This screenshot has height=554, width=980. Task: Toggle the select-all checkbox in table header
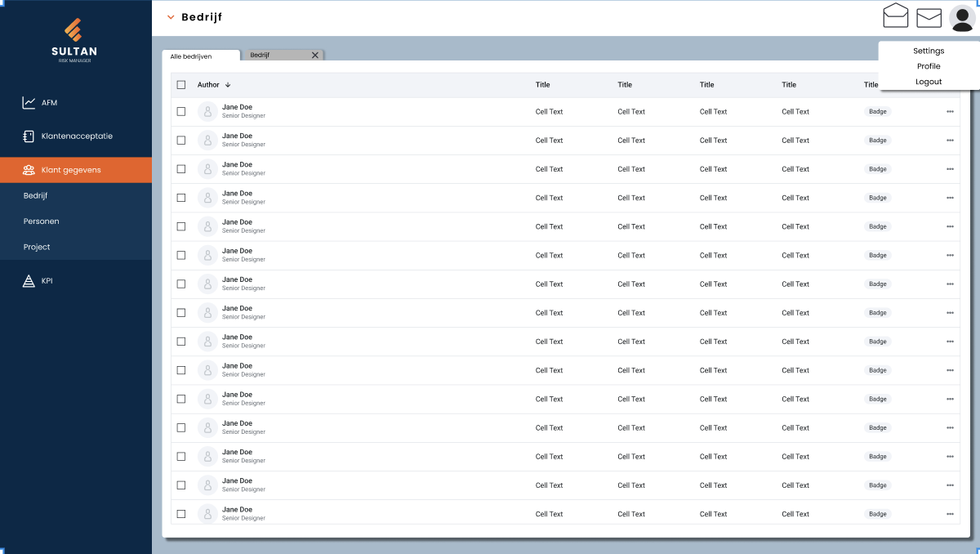181,85
